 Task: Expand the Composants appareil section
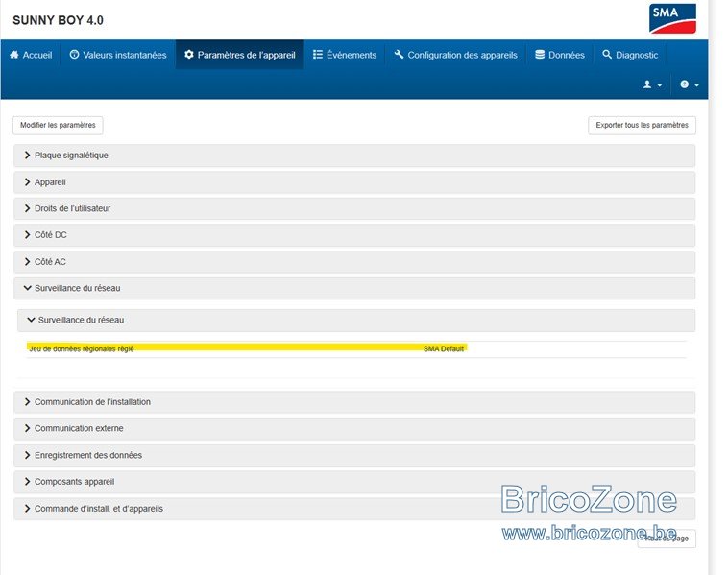coord(354,482)
